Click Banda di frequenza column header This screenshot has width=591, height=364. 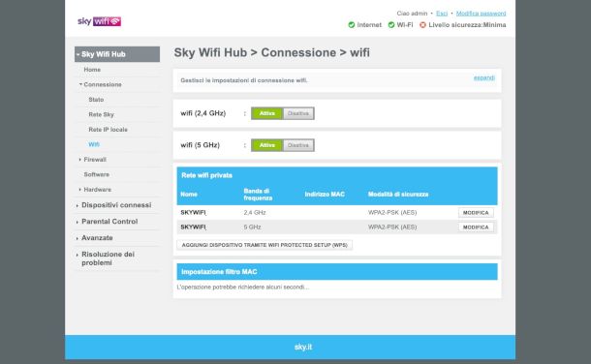258,195
